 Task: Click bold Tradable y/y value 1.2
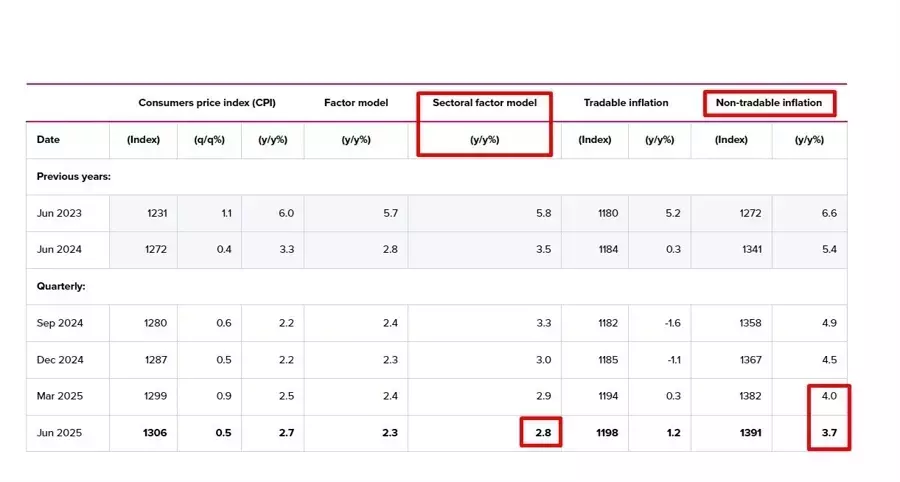pos(673,433)
